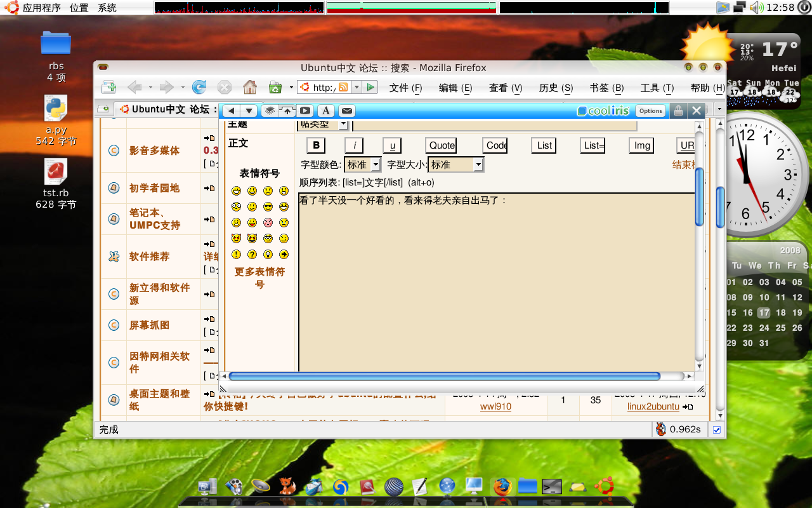Open the terminal from the bottom dock
Viewport: 812px width, 508px height.
tap(552, 486)
